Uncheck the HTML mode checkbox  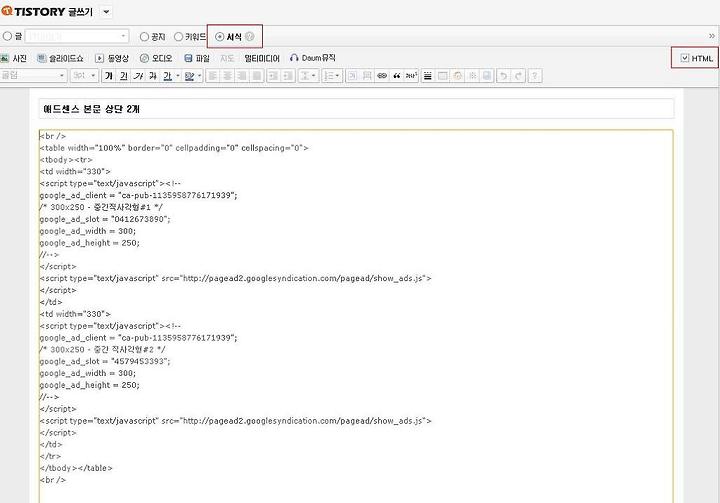685,58
